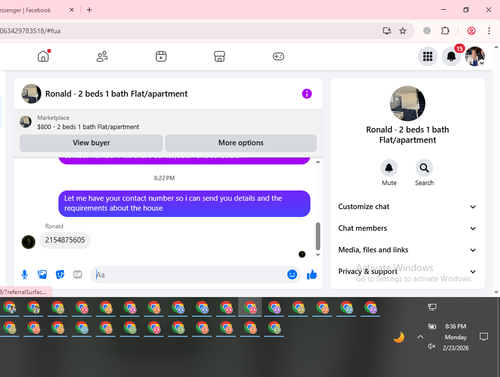Focus the Aa message input field
The image size is (500, 377).
point(189,275)
